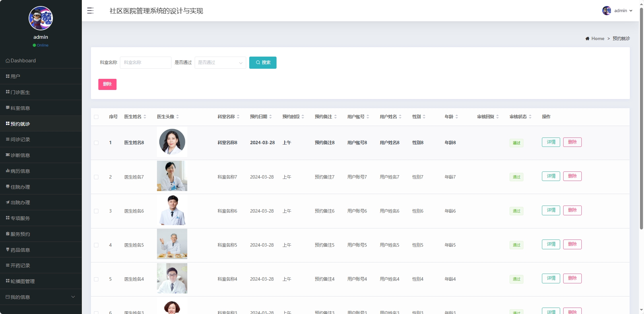This screenshot has height=314, width=644.
Task: Sort by 审核回复 column arrows
Action: pyautogui.click(x=497, y=117)
